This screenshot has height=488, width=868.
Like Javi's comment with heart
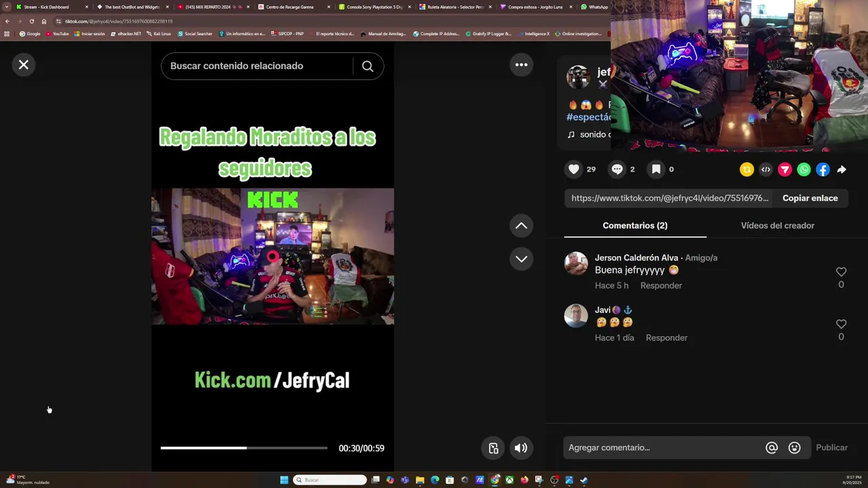coord(841,324)
